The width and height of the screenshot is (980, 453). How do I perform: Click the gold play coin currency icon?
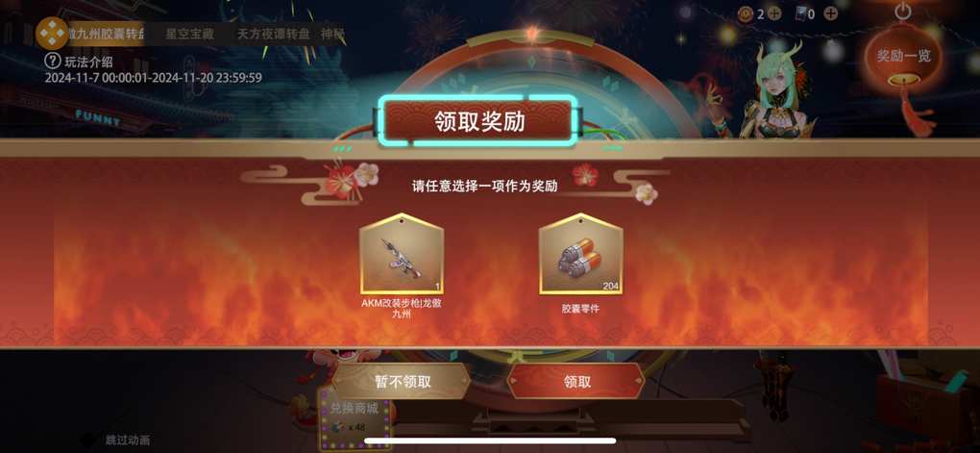(x=746, y=13)
